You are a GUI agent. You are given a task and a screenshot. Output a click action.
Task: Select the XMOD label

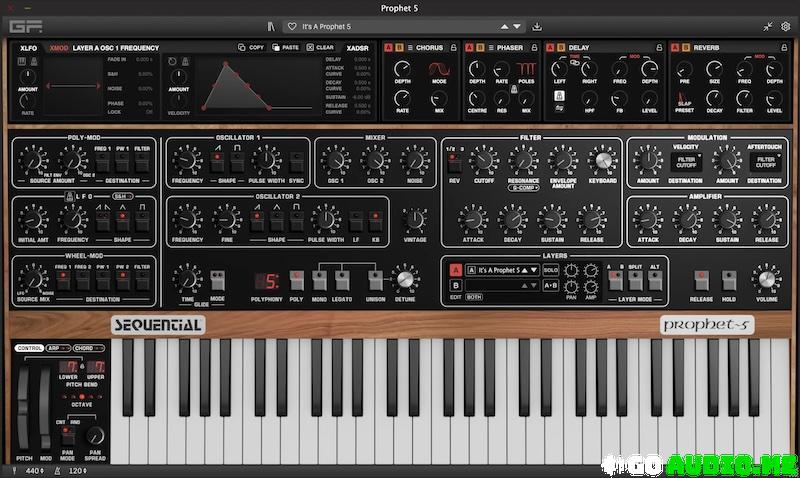tap(59, 48)
